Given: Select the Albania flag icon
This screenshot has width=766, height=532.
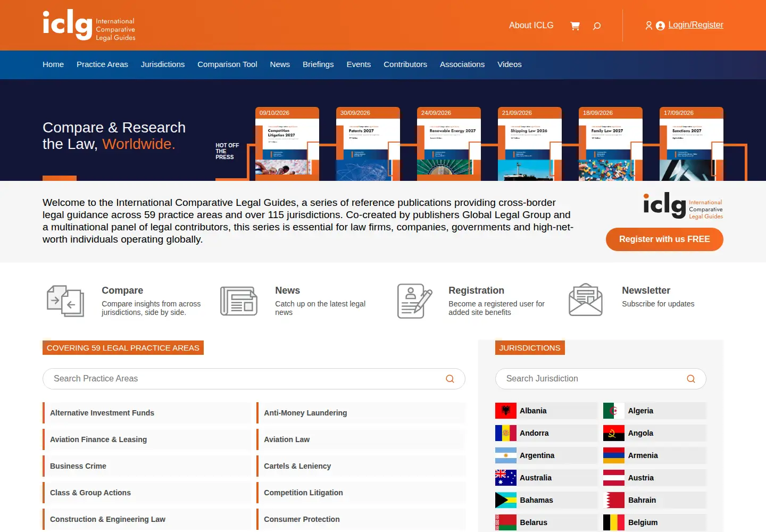Looking at the screenshot, I should pyautogui.click(x=506, y=411).
